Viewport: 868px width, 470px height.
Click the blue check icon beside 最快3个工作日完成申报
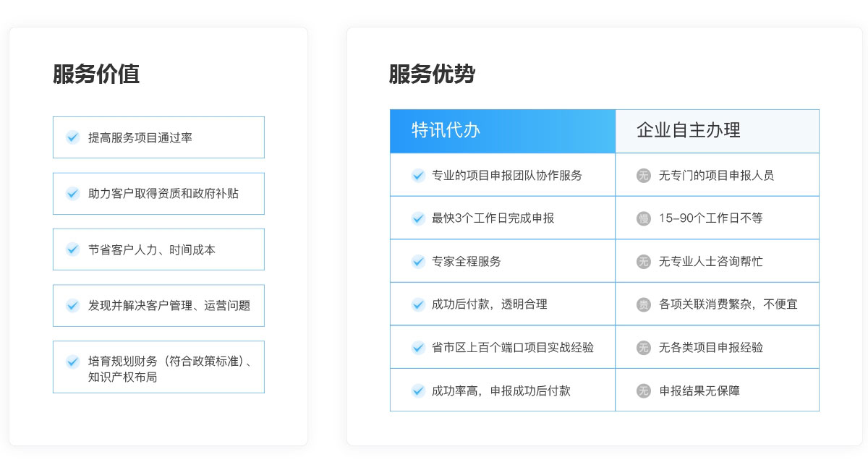(418, 218)
